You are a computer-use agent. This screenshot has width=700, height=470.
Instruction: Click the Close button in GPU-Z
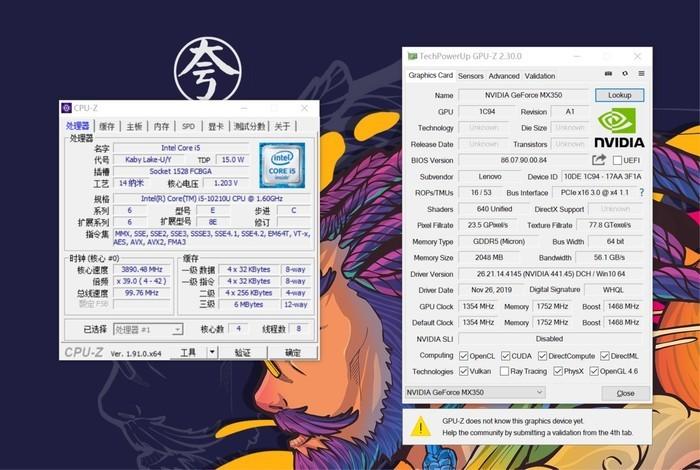625,393
